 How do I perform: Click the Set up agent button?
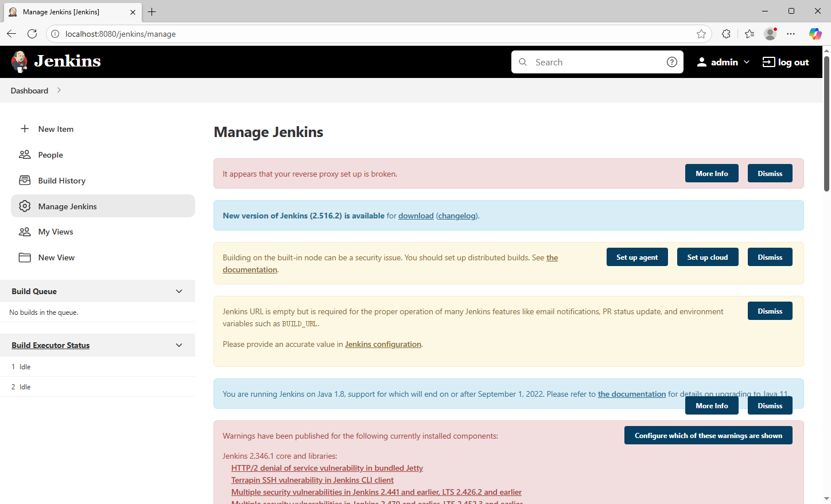pos(637,257)
